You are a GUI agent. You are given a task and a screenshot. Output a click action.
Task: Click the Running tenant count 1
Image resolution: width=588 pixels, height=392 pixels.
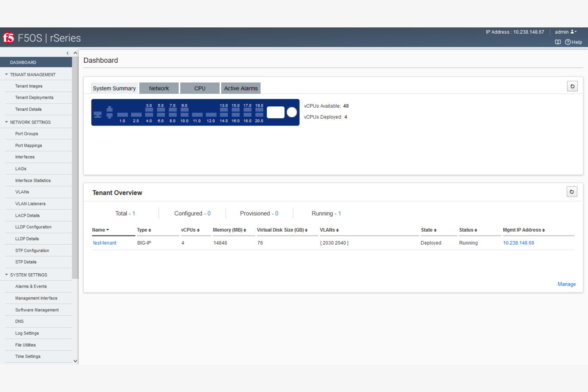[340, 213]
